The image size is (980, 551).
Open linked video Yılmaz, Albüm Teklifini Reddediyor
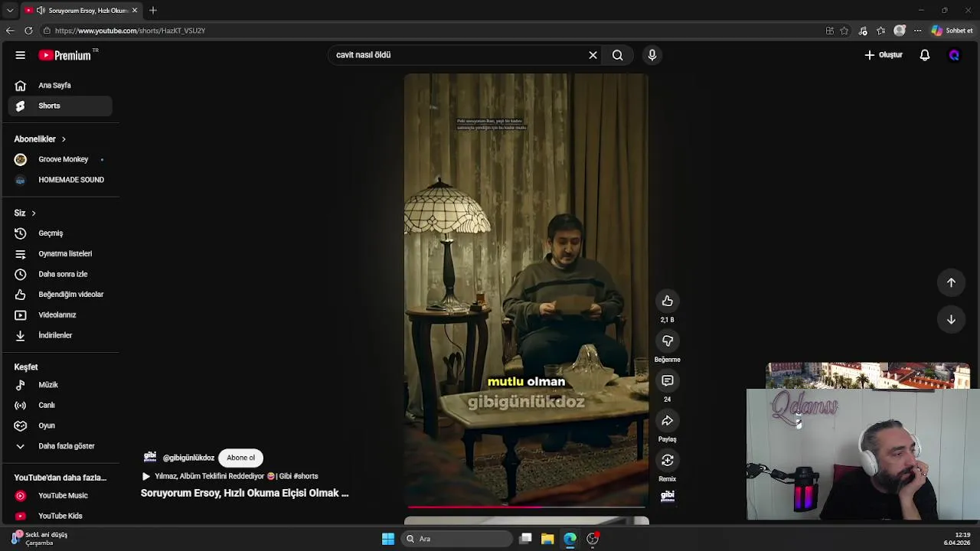click(230, 476)
